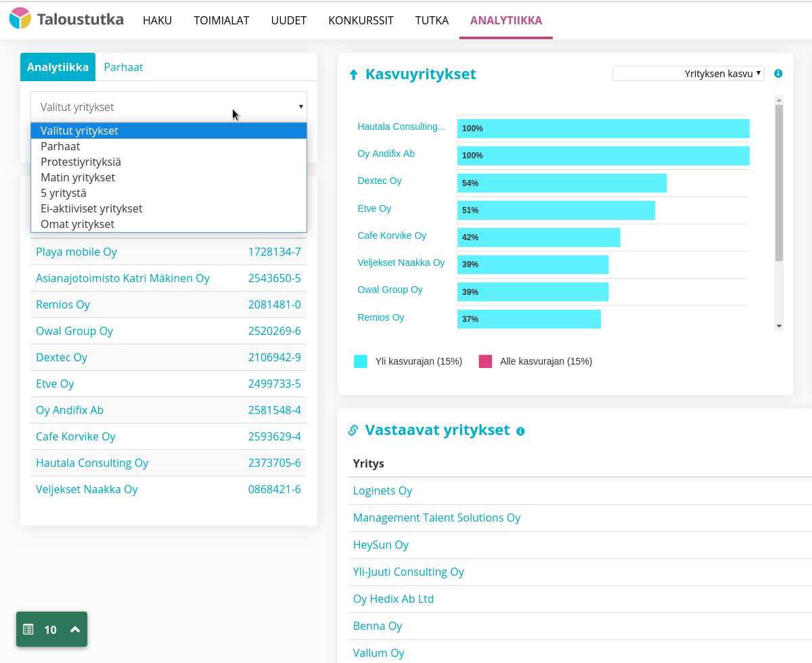Select 'Valitut yritykset' option in the list
The image size is (812, 663).
[x=168, y=131]
